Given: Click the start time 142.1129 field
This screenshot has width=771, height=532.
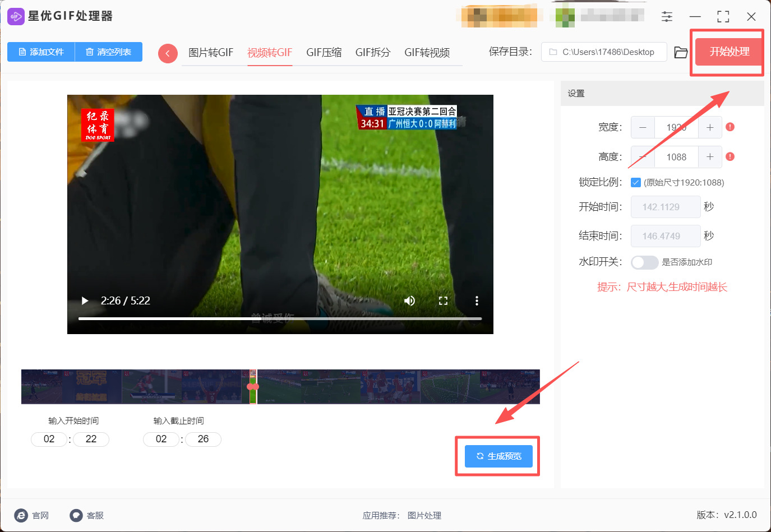Looking at the screenshot, I should (666, 207).
